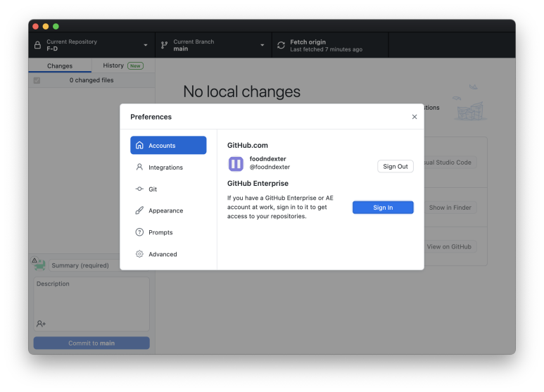Switch to Appearance preferences
Screen dimensions: 544x392
[x=168, y=210]
